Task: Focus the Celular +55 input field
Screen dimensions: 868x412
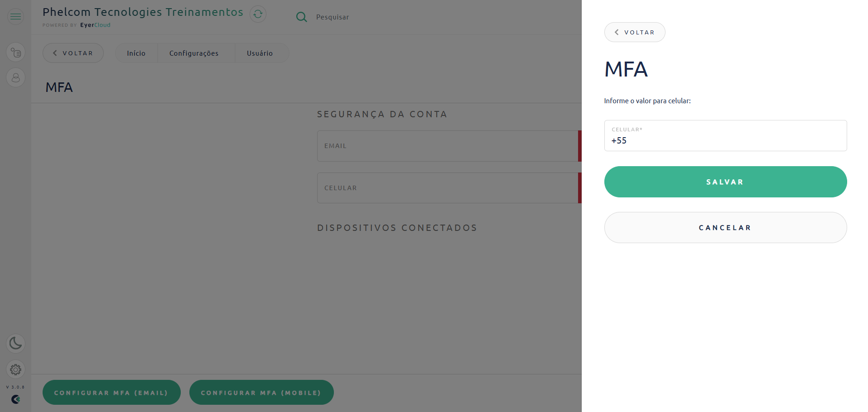Action: click(725, 136)
